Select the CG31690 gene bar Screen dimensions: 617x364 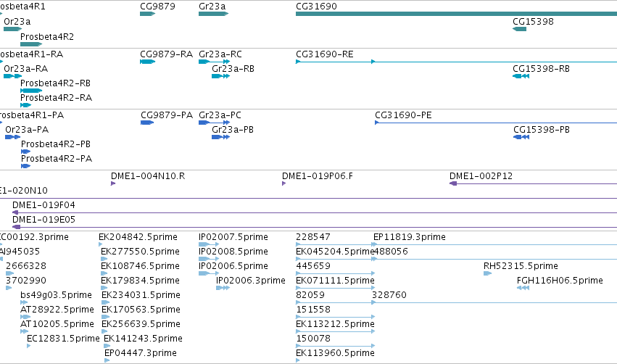click(457, 14)
